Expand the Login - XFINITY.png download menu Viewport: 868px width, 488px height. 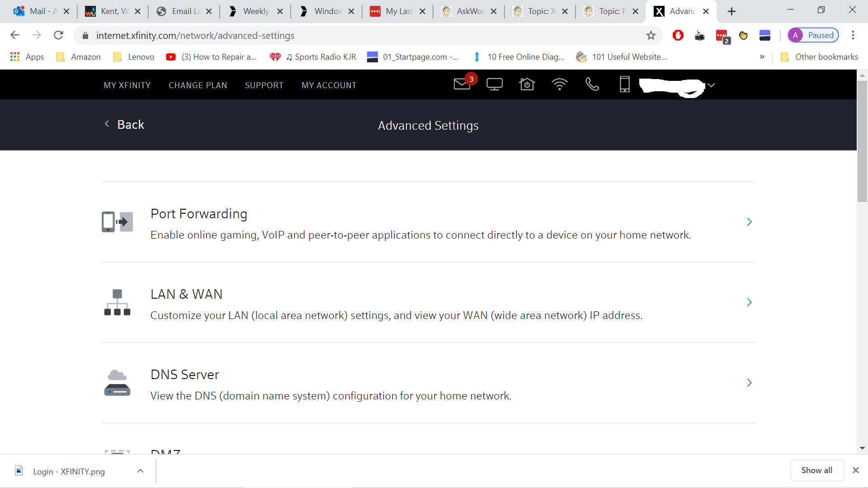tap(140, 471)
